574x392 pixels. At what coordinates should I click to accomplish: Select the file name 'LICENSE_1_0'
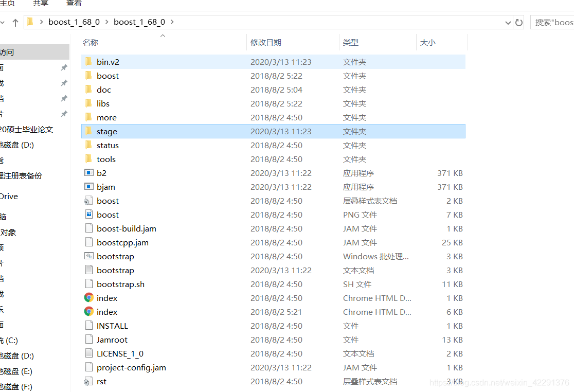point(120,353)
